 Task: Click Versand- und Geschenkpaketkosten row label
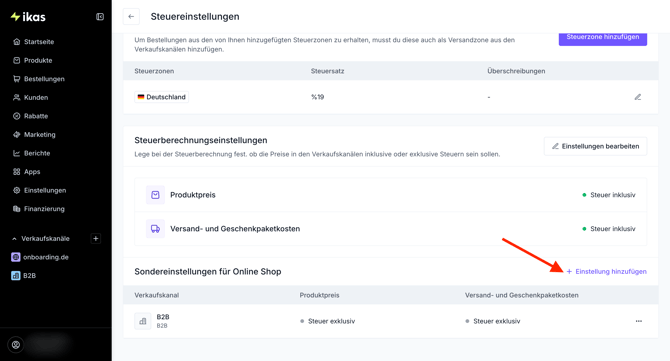pyautogui.click(x=235, y=229)
